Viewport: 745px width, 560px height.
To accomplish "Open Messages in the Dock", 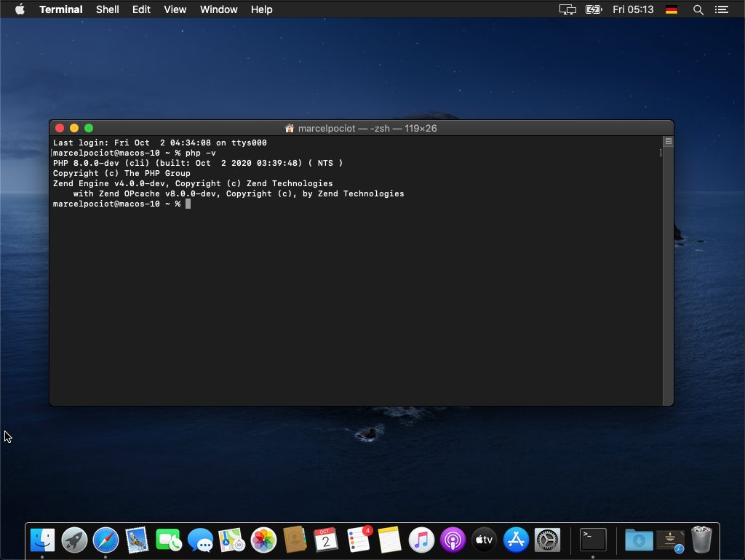I will [200, 540].
